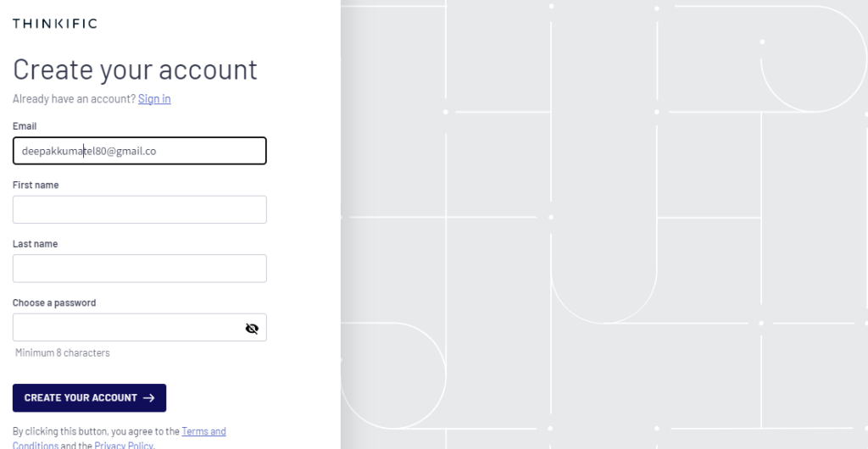Click the Thinkific logo

click(55, 23)
